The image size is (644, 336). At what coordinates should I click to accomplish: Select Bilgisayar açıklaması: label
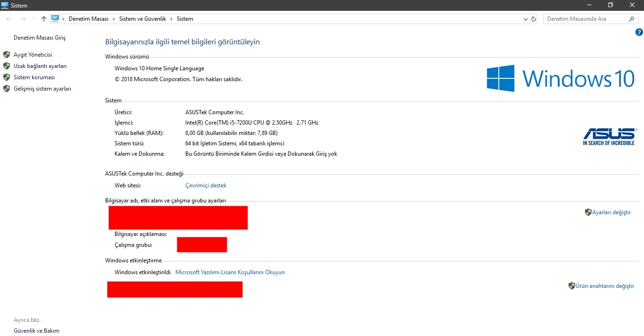[140, 234]
